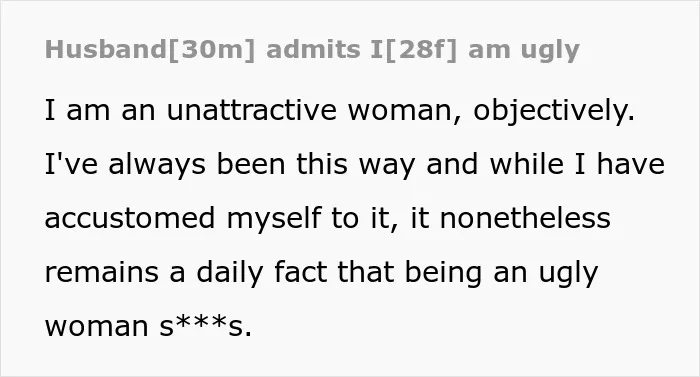Click "I[28f]" in the gray title
700x377 pixels.
pyautogui.click(x=414, y=50)
